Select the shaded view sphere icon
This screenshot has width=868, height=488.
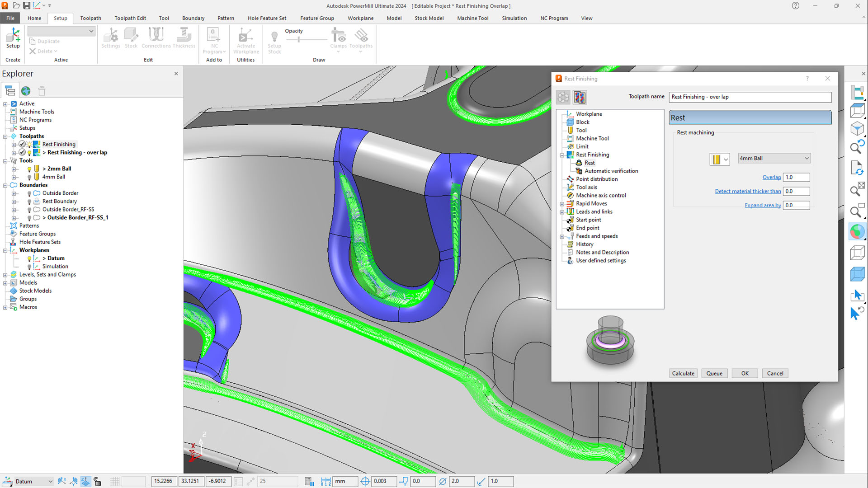(857, 232)
